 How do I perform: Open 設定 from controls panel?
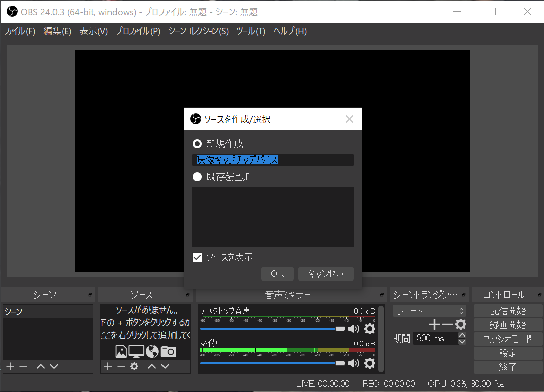pyautogui.click(x=508, y=353)
